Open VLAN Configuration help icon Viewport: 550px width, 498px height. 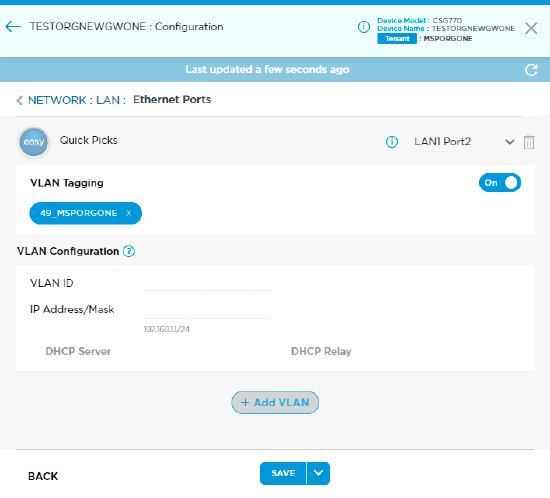pos(129,251)
